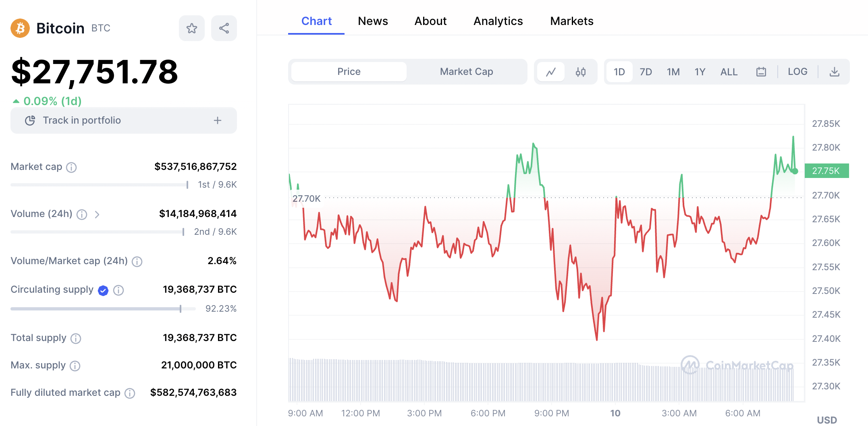The image size is (868, 426).
Task: Show info for Volume (24h)
Action: point(82,214)
